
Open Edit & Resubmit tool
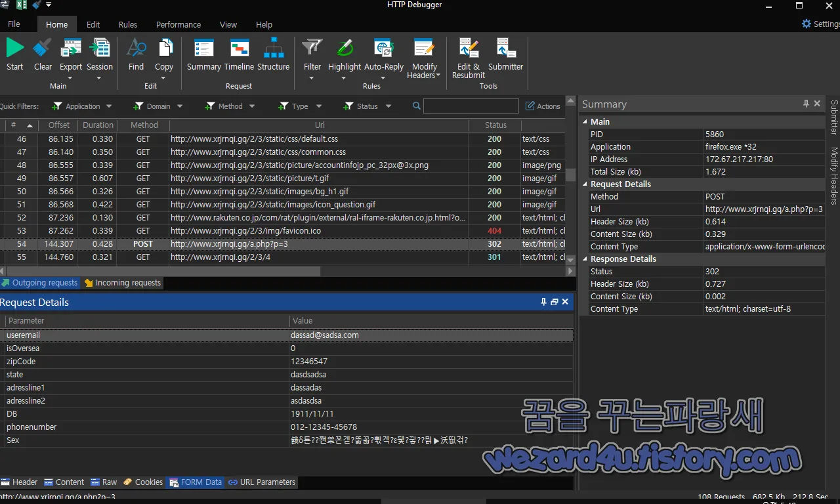[x=469, y=58]
